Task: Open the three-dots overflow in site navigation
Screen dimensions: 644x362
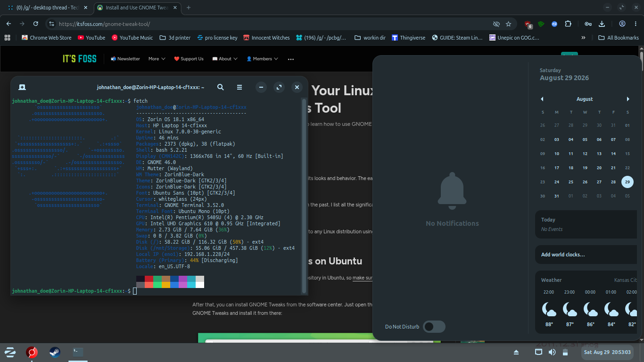Action: (x=291, y=59)
